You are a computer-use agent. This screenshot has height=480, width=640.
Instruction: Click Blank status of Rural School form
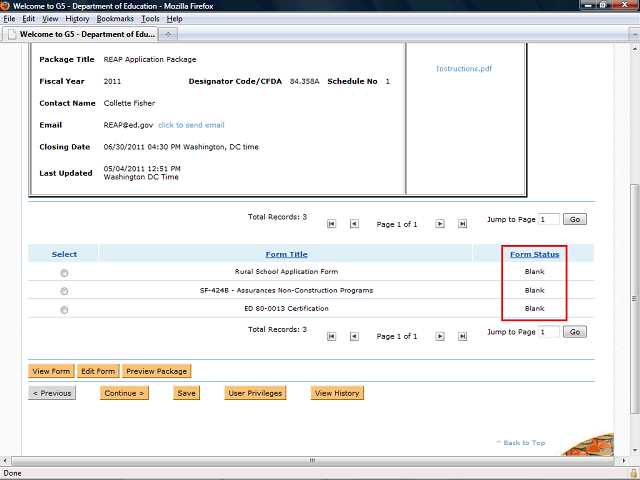(x=534, y=271)
